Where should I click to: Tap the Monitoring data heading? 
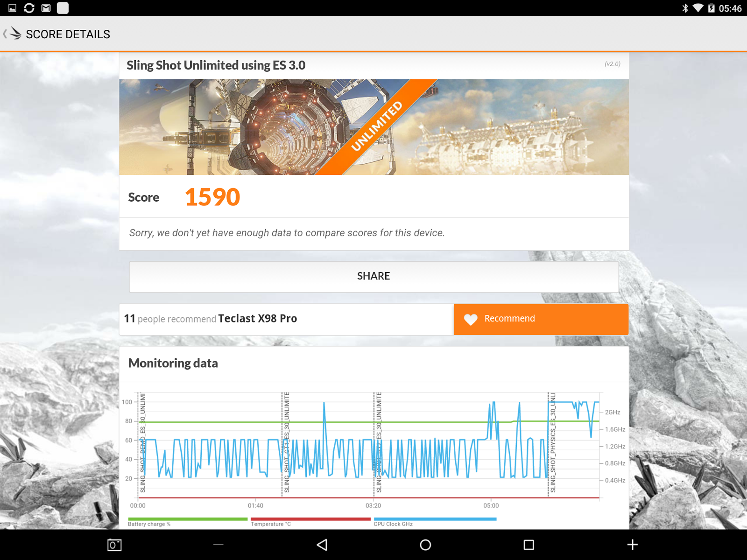(173, 363)
